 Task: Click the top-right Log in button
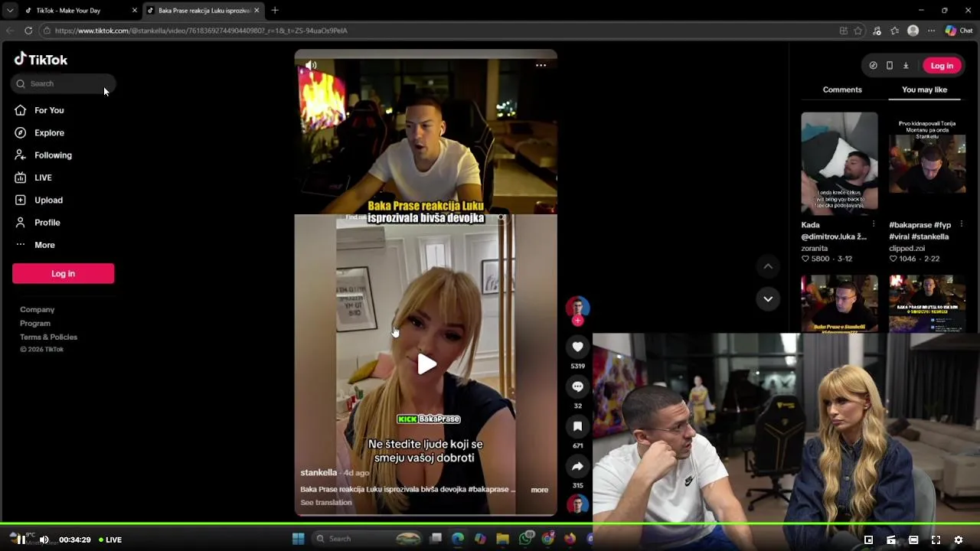pos(942,66)
